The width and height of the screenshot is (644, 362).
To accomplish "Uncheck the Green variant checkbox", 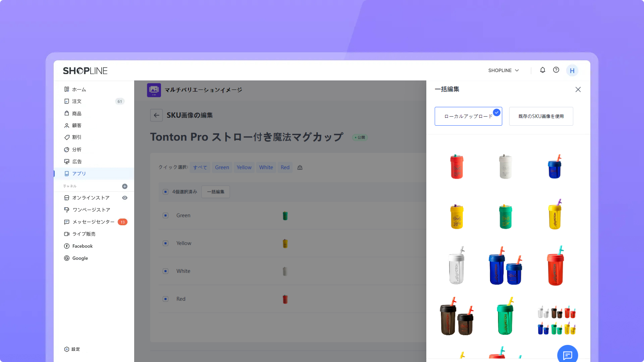I will 165,216.
